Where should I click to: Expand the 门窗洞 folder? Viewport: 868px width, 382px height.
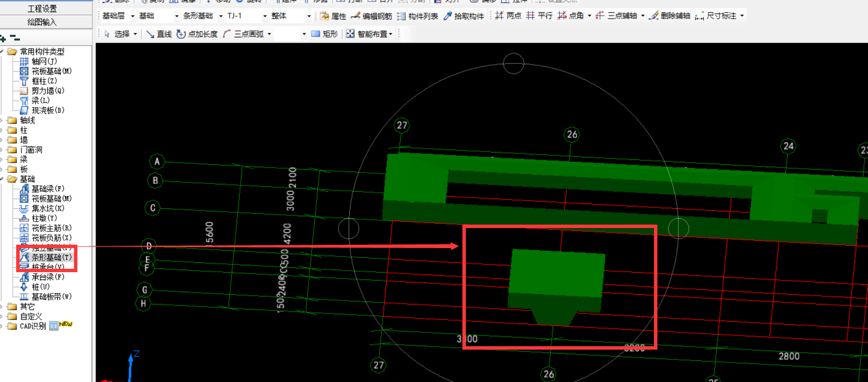[x=2, y=150]
